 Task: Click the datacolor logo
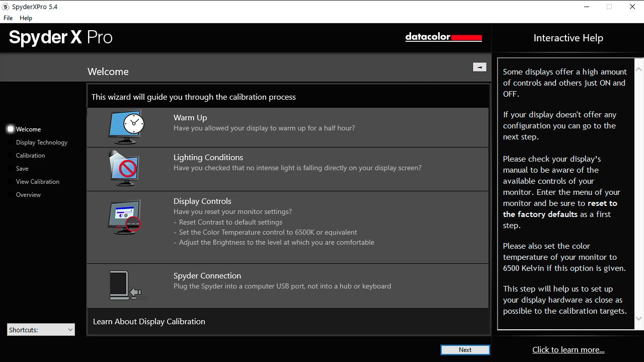pos(443,37)
